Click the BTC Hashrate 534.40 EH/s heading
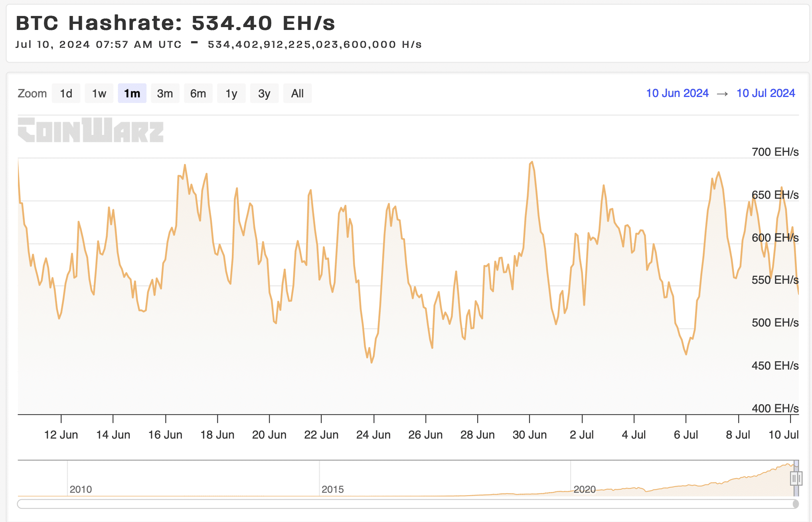The image size is (812, 522). (176, 23)
